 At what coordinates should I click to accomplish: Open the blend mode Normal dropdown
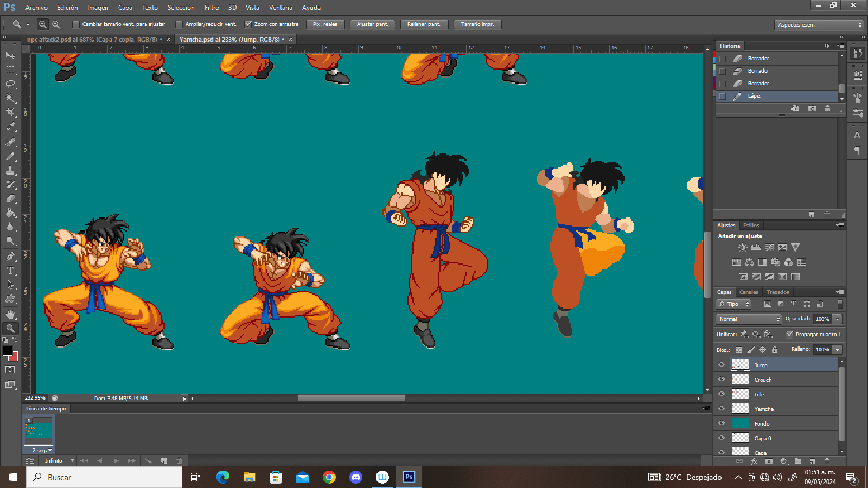749,319
